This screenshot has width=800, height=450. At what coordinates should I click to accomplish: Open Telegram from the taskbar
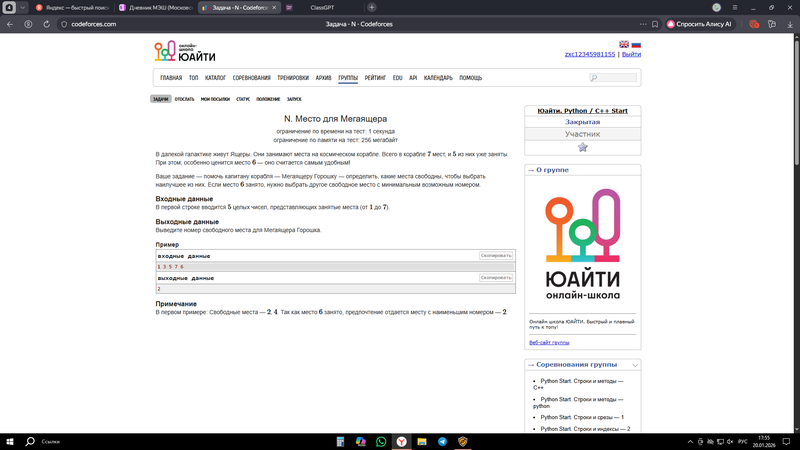442,441
